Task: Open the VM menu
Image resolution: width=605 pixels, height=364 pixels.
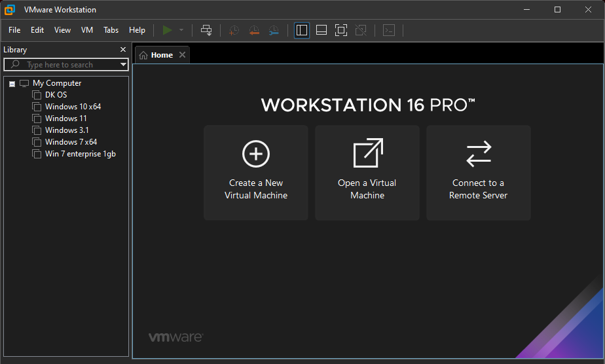Action: (x=87, y=30)
